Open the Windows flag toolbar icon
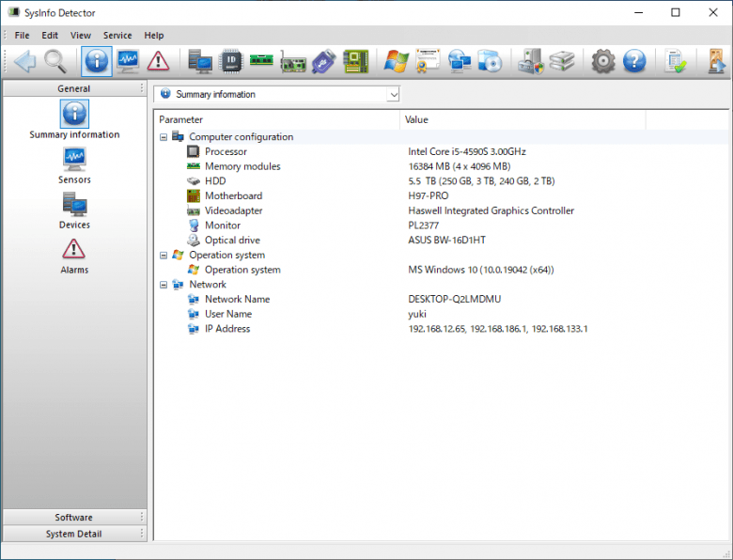This screenshot has width=733, height=560. click(x=397, y=61)
